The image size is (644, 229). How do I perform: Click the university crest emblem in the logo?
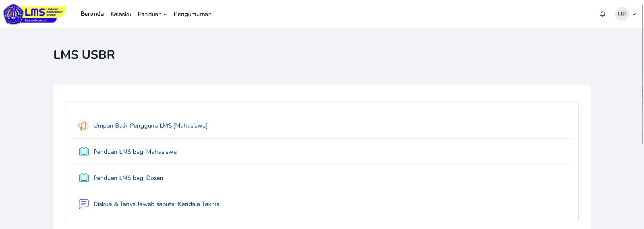(13, 14)
